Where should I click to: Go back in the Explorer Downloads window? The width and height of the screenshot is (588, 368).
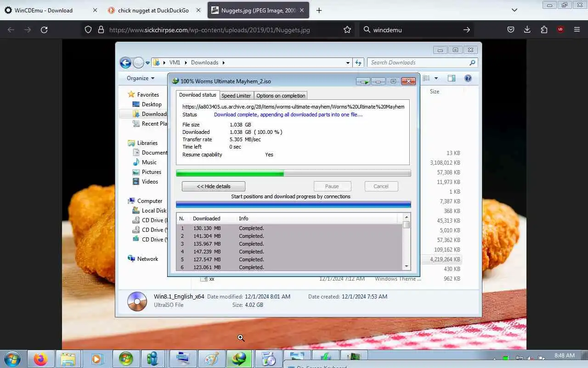click(x=125, y=63)
